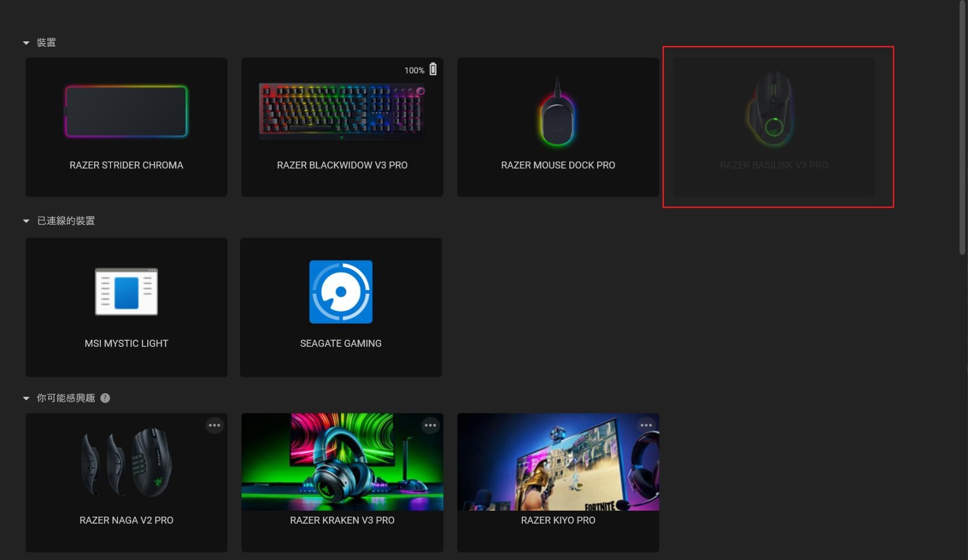The width and height of the screenshot is (968, 560).
Task: Click the help question mark beside 你可能感興趣
Action: [x=105, y=398]
